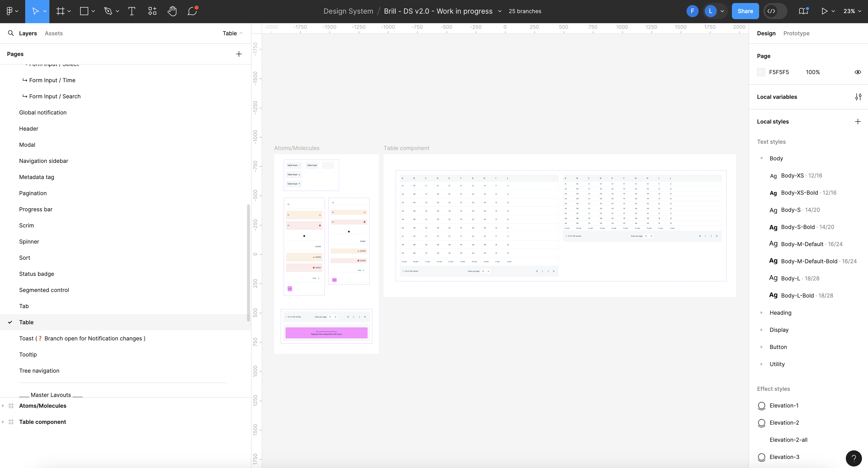
Task: Open Local variables settings icon
Action: coord(859,97)
